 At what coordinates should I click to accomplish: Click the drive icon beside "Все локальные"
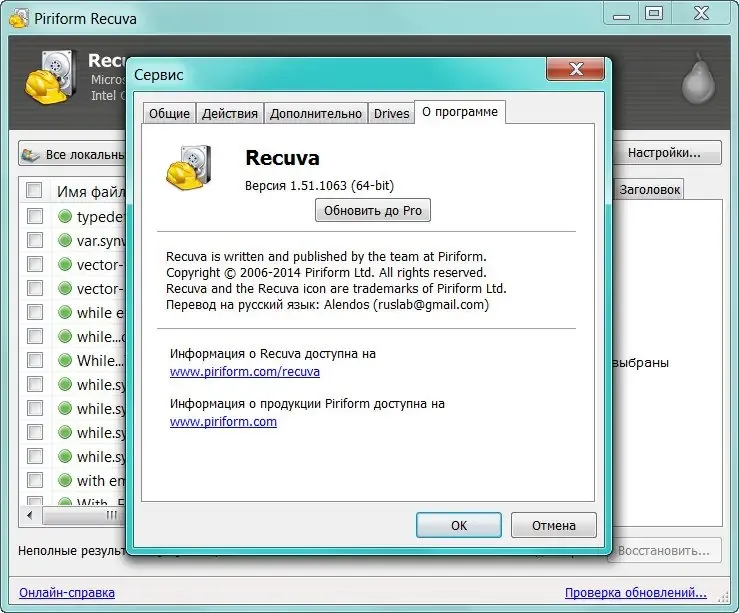coord(31,155)
